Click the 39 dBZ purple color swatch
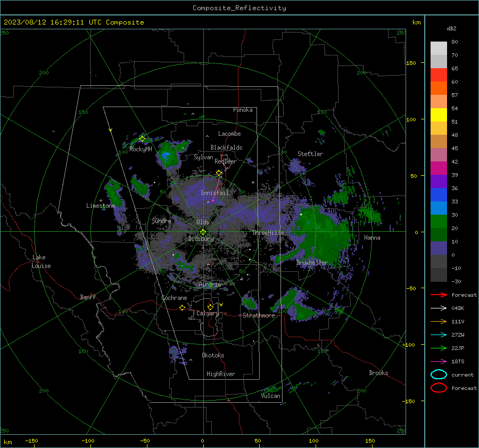Image resolution: width=479 pixels, height=448 pixels. coord(439,181)
